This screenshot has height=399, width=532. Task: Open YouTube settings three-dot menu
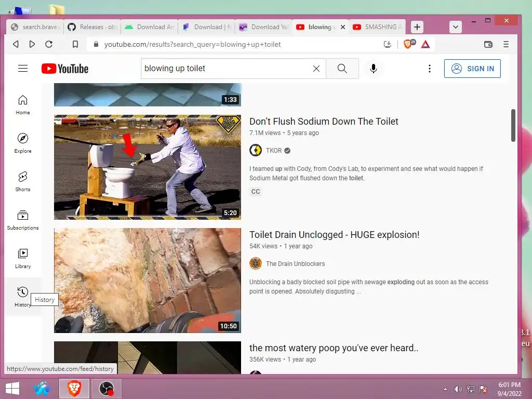pyautogui.click(x=430, y=69)
